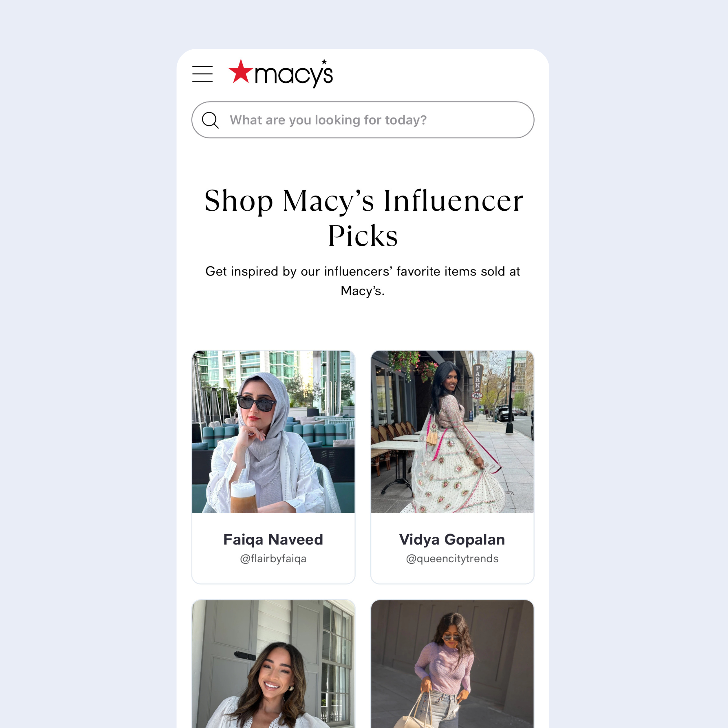This screenshot has height=728, width=728.
Task: Click the search magnifying glass icon
Action: [x=210, y=120]
